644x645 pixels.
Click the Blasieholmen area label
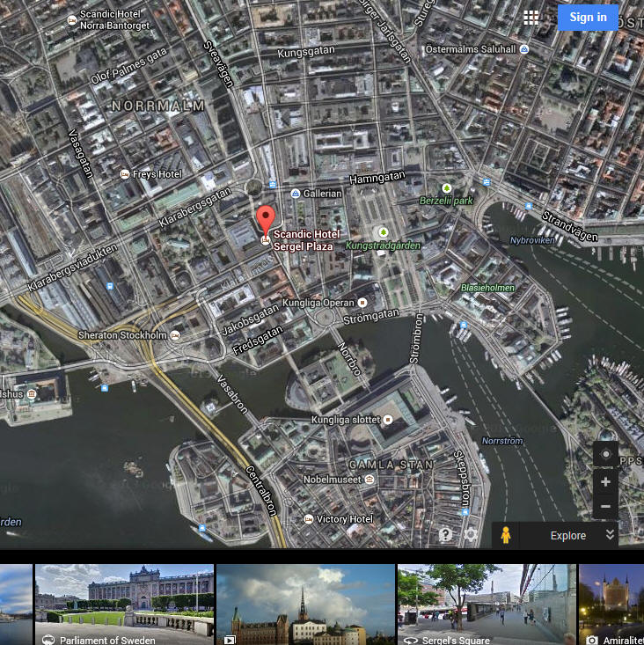pos(487,288)
